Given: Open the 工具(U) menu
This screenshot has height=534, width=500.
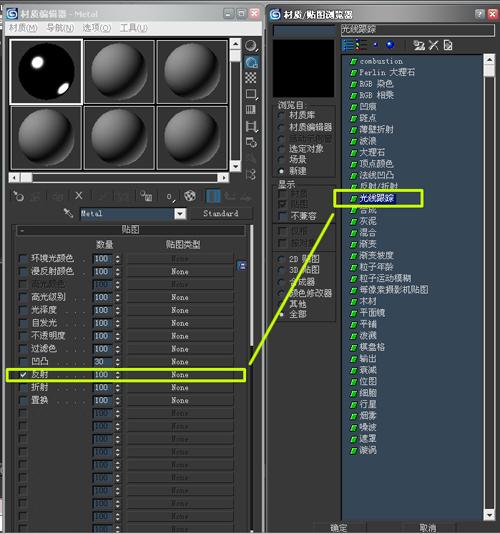Looking at the screenshot, I should [134, 28].
